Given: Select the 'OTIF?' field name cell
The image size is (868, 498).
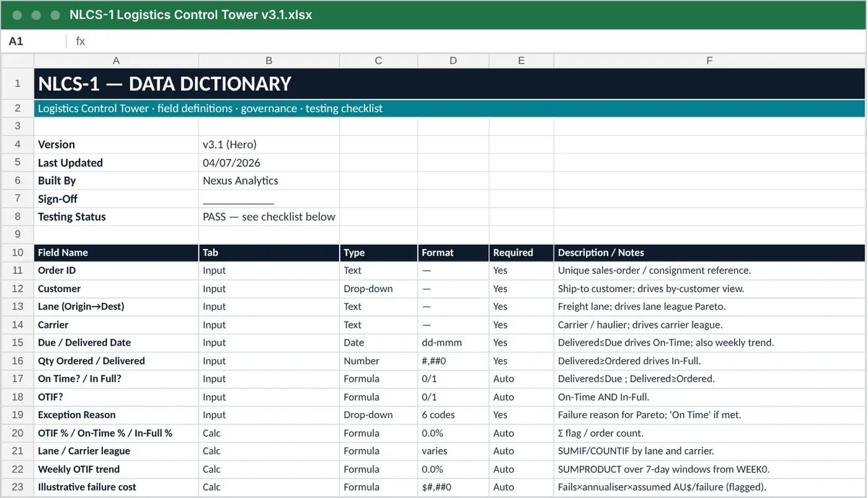Looking at the screenshot, I should coord(116,397).
